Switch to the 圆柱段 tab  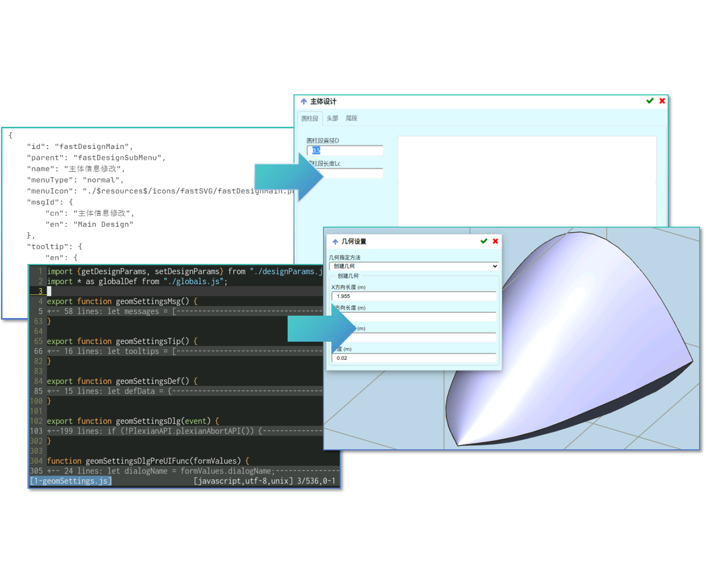[x=310, y=118]
